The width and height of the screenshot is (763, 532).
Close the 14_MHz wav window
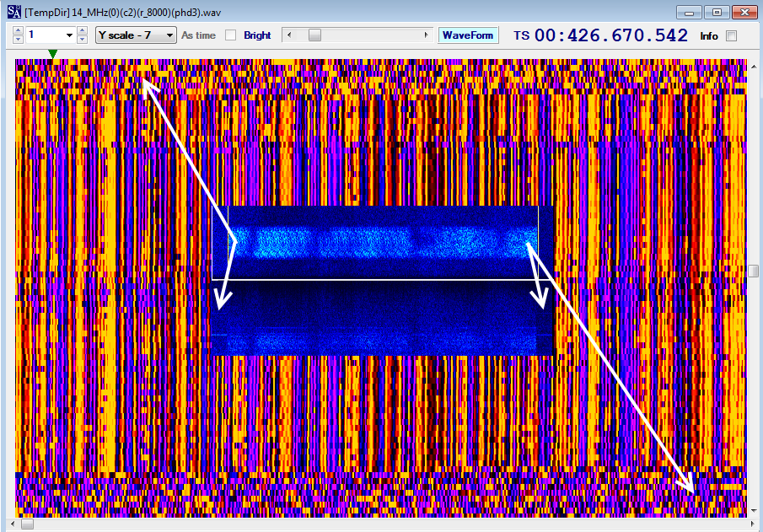point(744,12)
